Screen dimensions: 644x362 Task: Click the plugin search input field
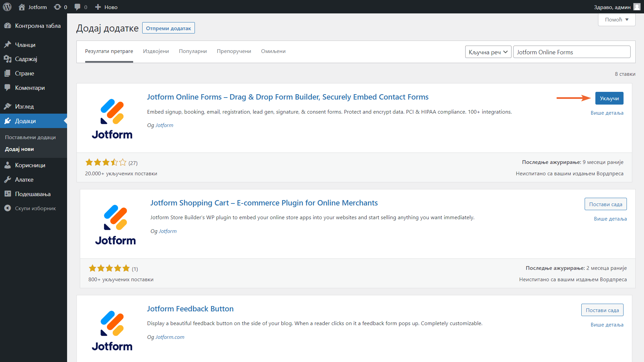pyautogui.click(x=572, y=52)
